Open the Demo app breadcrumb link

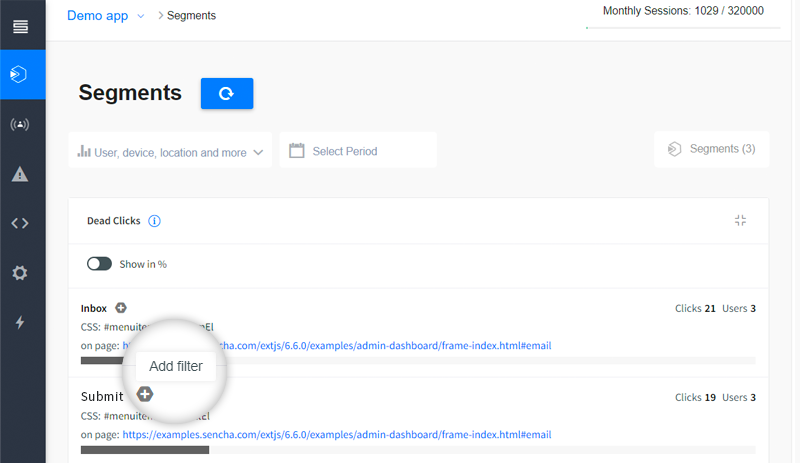[97, 16]
